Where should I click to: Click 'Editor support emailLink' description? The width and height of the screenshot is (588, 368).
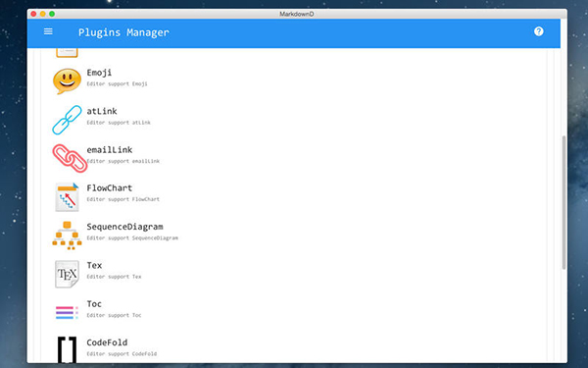pyautogui.click(x=123, y=162)
